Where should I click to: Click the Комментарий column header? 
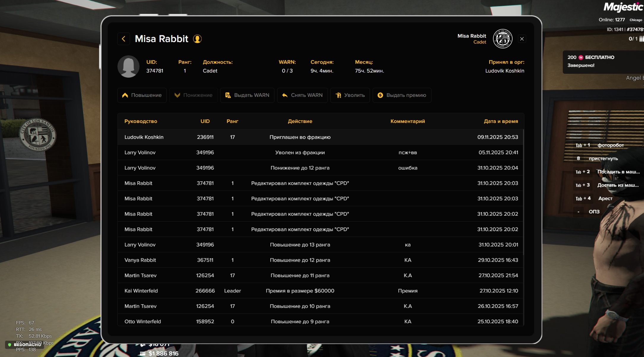click(408, 121)
